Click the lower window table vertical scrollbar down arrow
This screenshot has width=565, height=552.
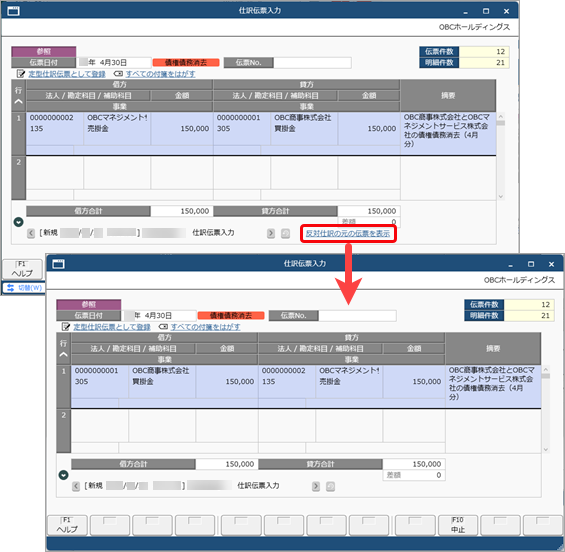[546, 449]
